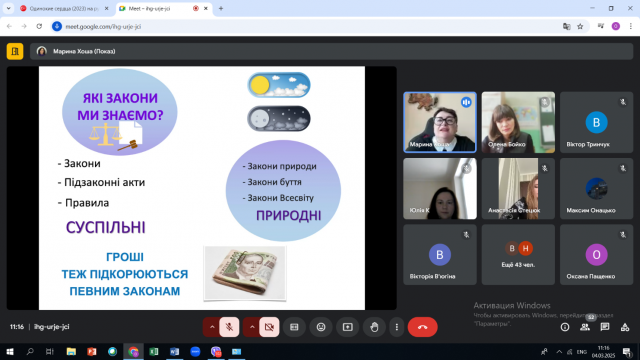
Task: Open more options three-dot menu
Action: tap(396, 327)
